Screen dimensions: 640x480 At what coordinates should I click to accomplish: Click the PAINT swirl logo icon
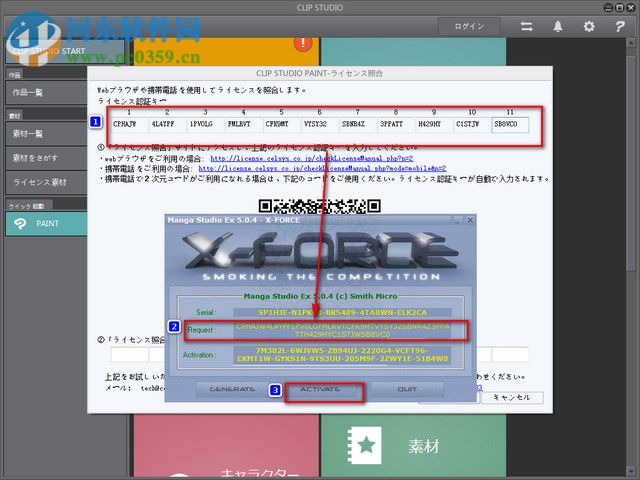click(20, 224)
